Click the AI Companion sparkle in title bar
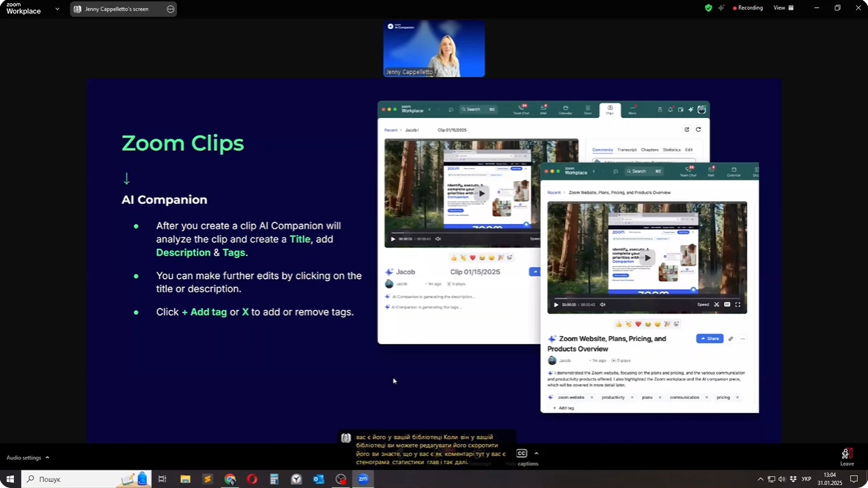Image resolution: width=868 pixels, height=488 pixels. (720, 7)
